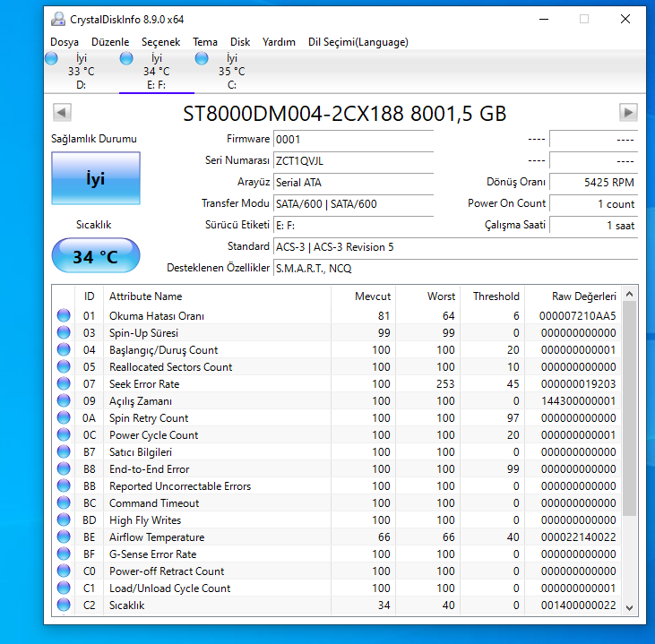The height and width of the screenshot is (644, 655).
Task: Click raw value 000007210AA5
Action: tap(577, 316)
